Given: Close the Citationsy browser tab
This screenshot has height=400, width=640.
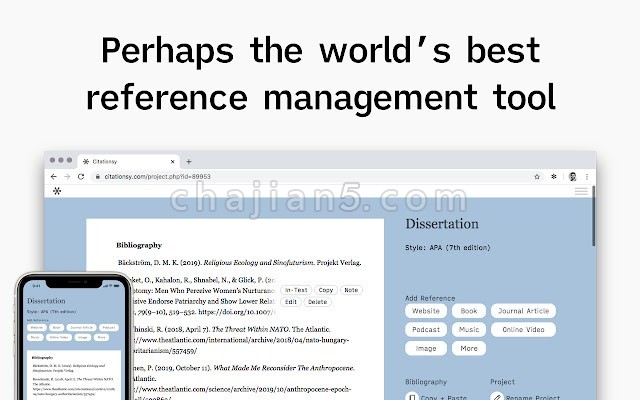Looking at the screenshot, I should point(172,162).
